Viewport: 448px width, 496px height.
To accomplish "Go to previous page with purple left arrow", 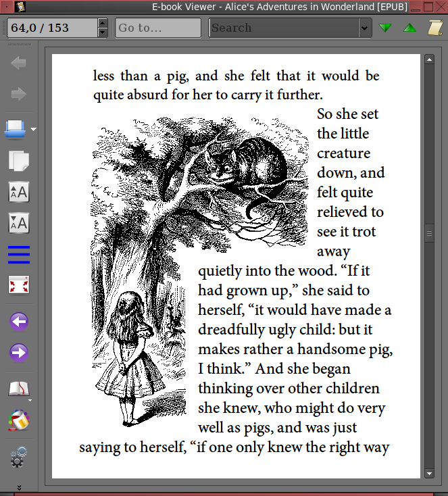I will (18, 322).
